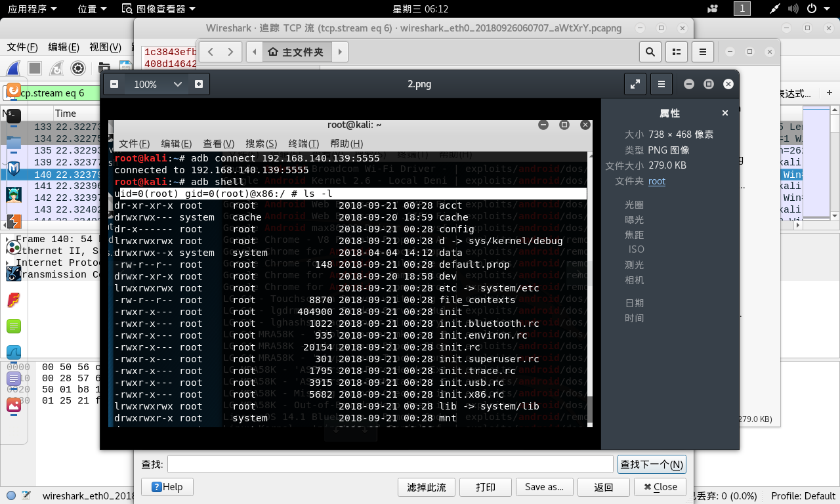Click the Wireshark packet list scrollbar up arrow
Screen dimensions: 840x504
point(835,112)
